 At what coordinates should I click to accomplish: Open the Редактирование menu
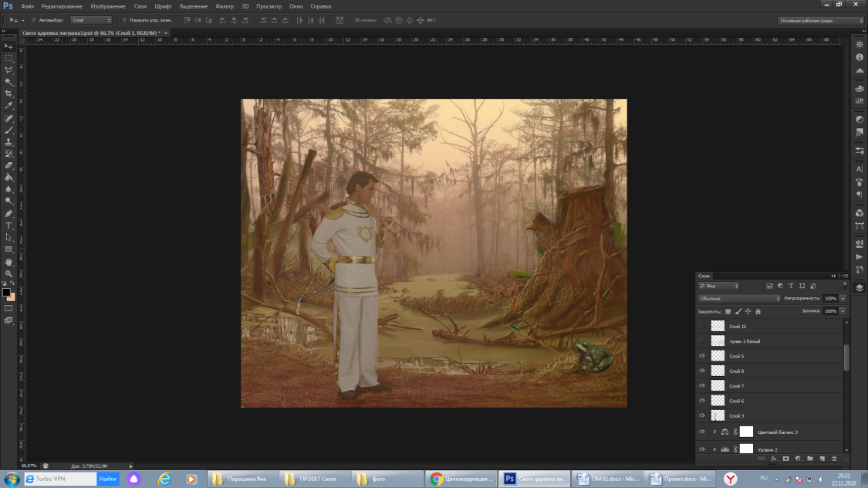point(62,7)
